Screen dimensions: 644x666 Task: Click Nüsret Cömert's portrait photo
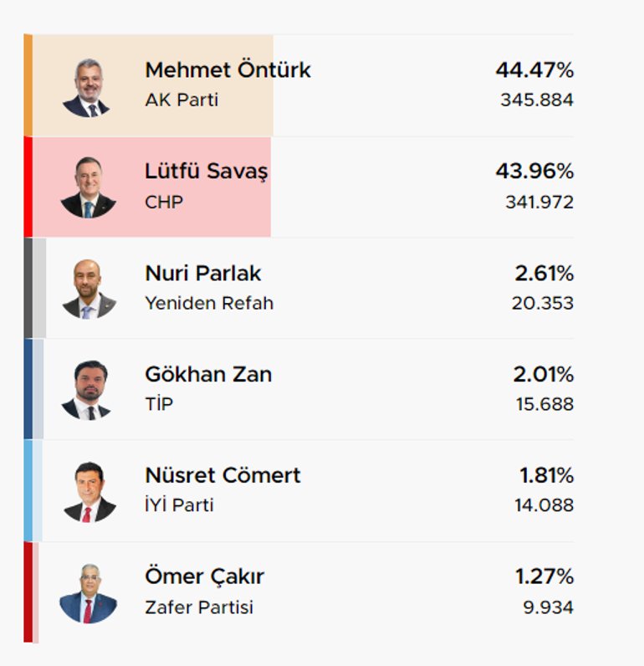point(89,491)
